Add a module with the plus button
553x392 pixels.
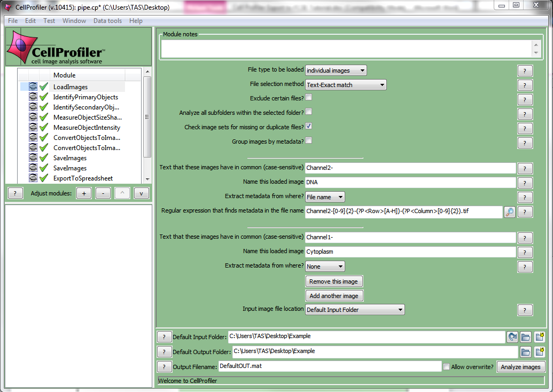(x=84, y=193)
